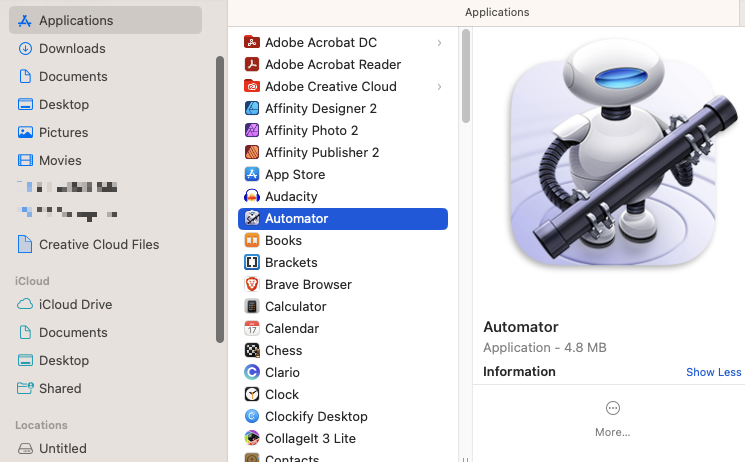This screenshot has height=462, width=745.
Task: Click the Untitled disk icon in Locations
Action: click(25, 448)
